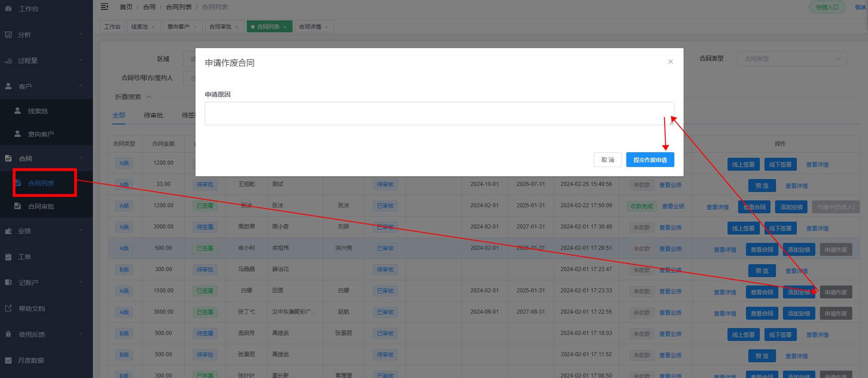Close the 申请作废合同 dialog with the X
The width and height of the screenshot is (868, 378).
point(671,62)
